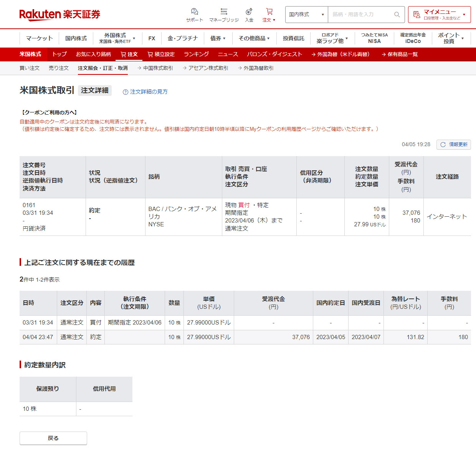Click the My Menu account icon

pyautogui.click(x=416, y=15)
